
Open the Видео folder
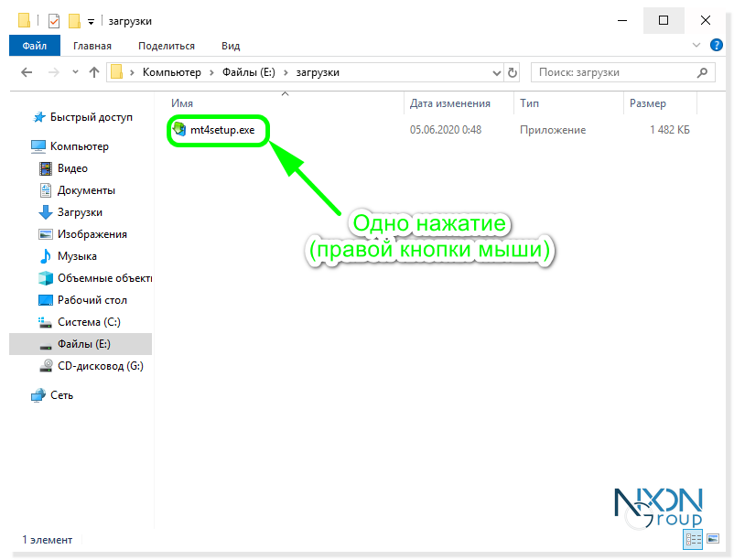pyautogui.click(x=72, y=168)
